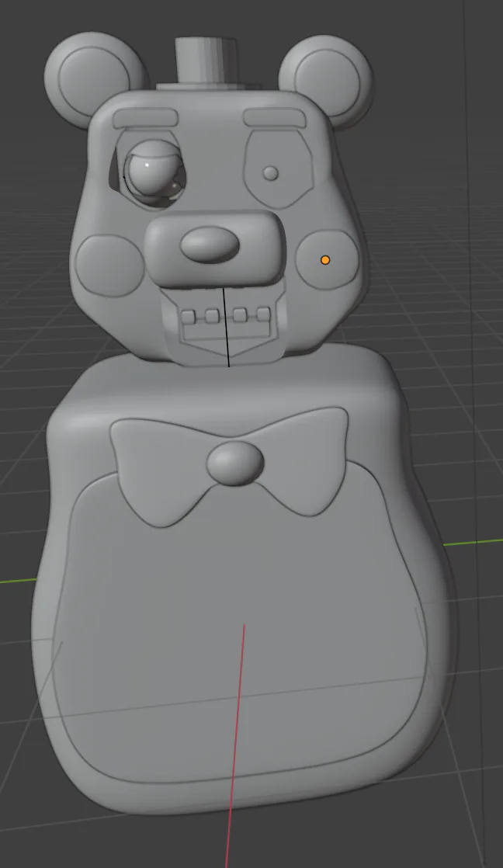Select the top hat on the bear's head

click(x=207, y=64)
